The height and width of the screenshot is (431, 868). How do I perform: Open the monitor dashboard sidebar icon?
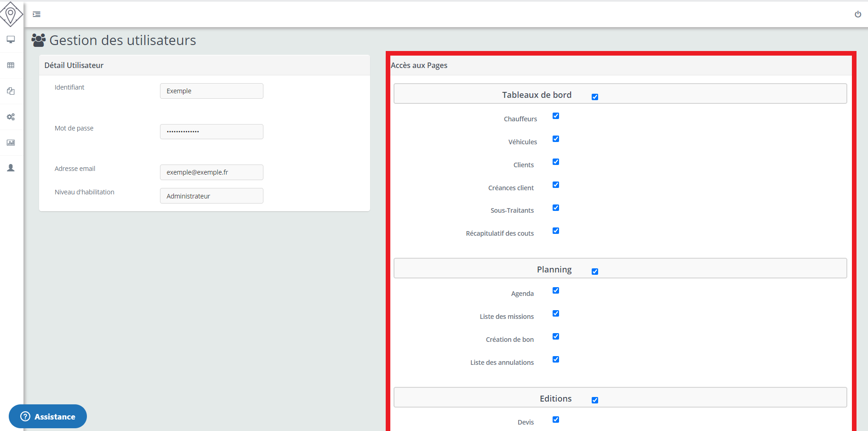[x=11, y=40]
